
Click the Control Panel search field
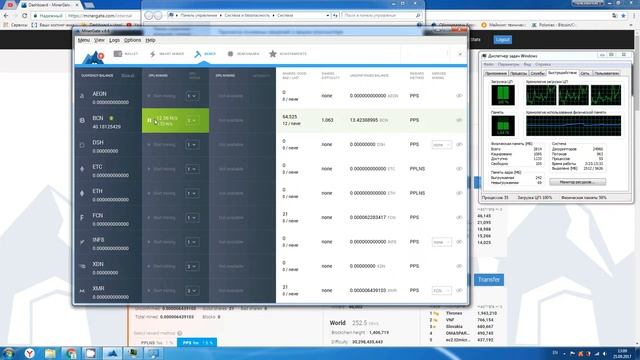tap(381, 15)
